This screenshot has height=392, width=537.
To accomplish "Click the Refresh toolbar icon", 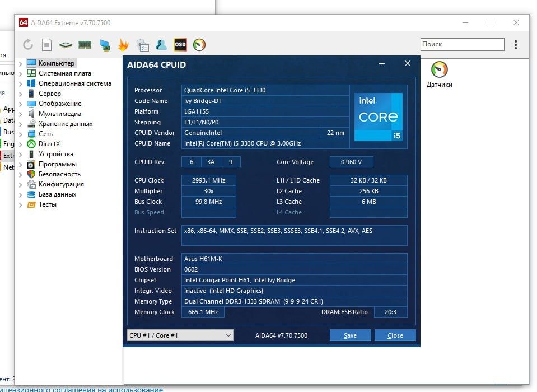I will [28, 44].
